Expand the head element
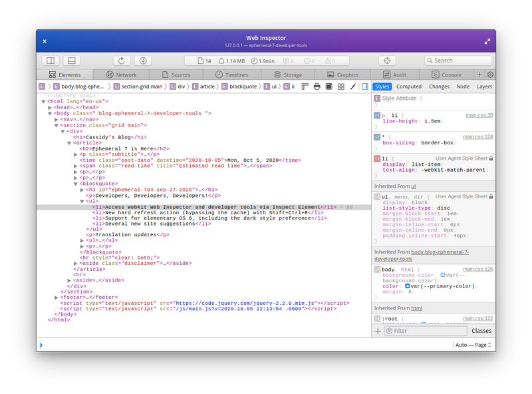The width and height of the screenshot is (532, 394). (50, 107)
